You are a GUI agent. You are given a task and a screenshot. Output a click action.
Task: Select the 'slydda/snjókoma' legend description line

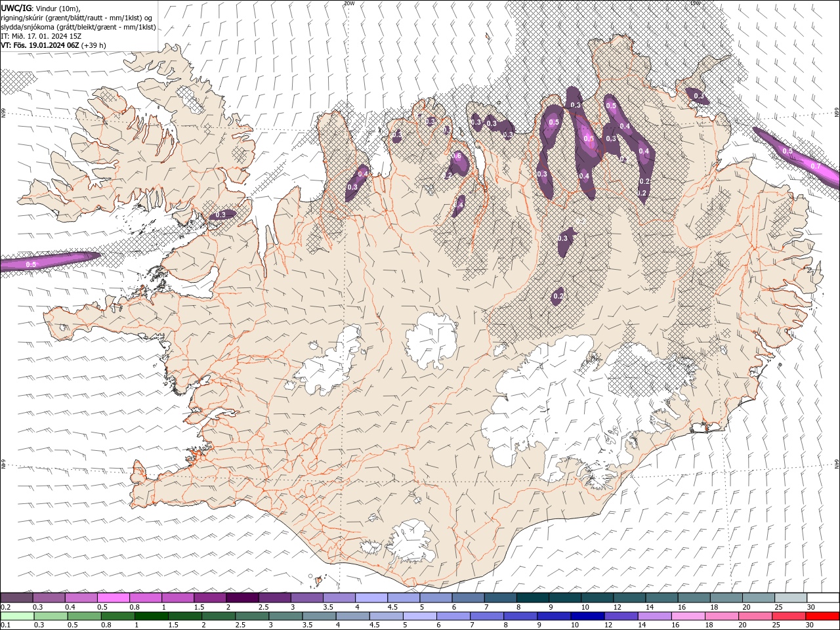[78, 27]
